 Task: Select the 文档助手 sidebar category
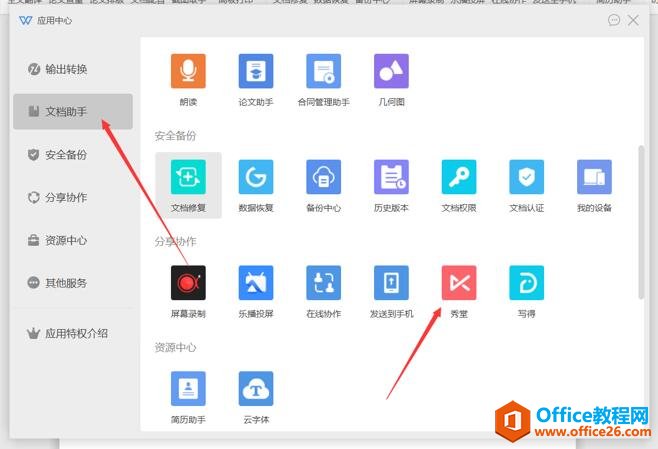[x=73, y=112]
